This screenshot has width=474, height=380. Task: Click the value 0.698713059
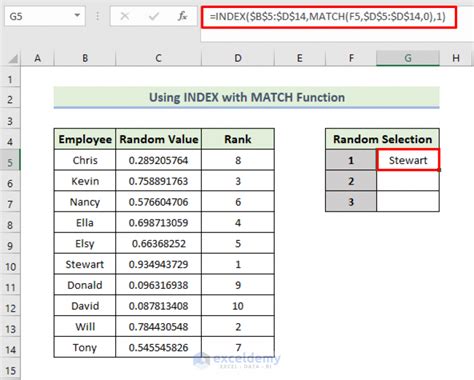point(159,223)
